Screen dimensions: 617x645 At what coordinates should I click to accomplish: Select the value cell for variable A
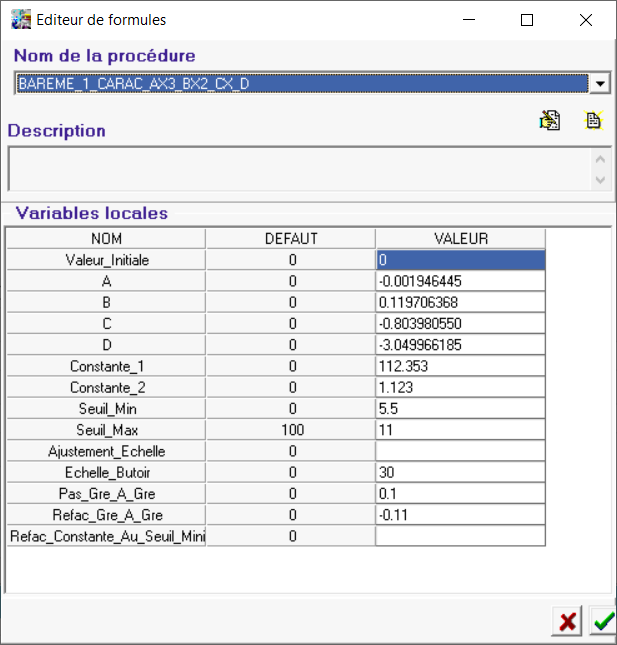(x=460, y=281)
